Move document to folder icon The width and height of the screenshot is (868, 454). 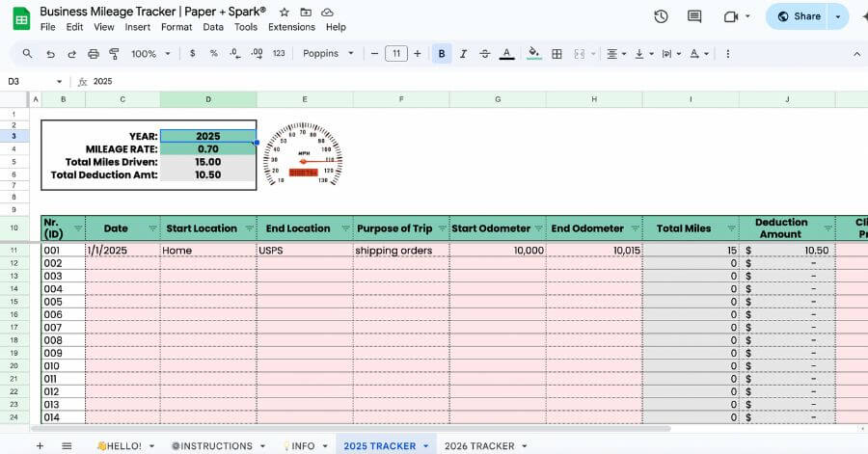(x=306, y=13)
